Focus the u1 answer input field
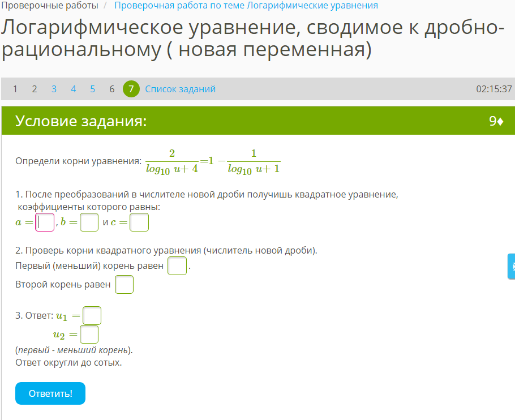Image resolution: width=515 pixels, height=420 pixels. tap(92, 315)
